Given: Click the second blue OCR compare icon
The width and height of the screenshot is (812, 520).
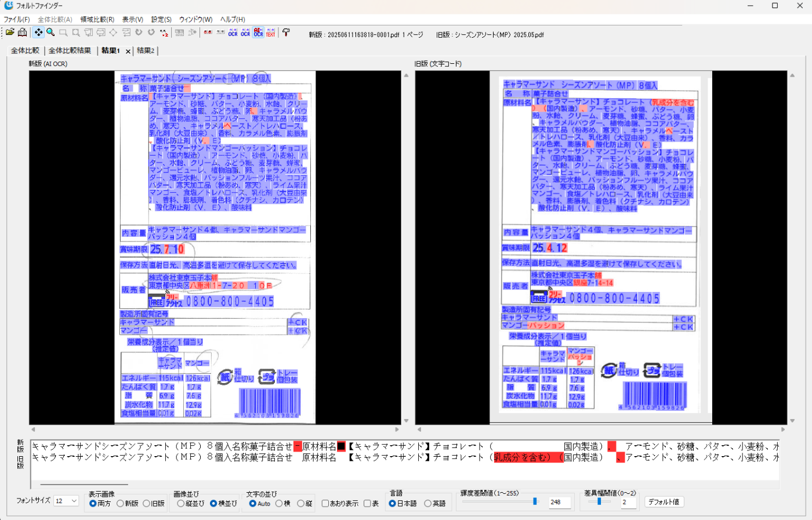Looking at the screenshot, I should [x=246, y=32].
